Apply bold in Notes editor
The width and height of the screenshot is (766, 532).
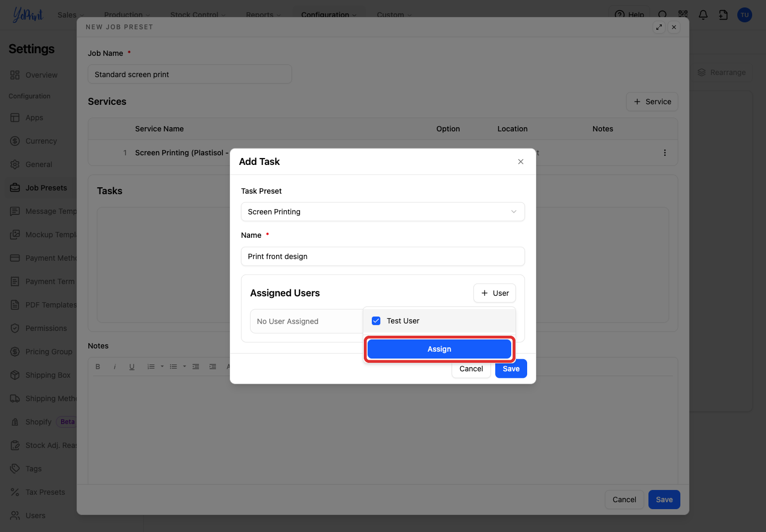tap(98, 367)
